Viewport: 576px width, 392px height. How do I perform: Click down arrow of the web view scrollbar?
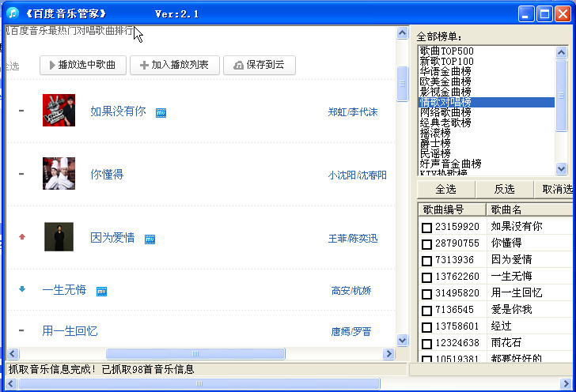click(x=403, y=341)
